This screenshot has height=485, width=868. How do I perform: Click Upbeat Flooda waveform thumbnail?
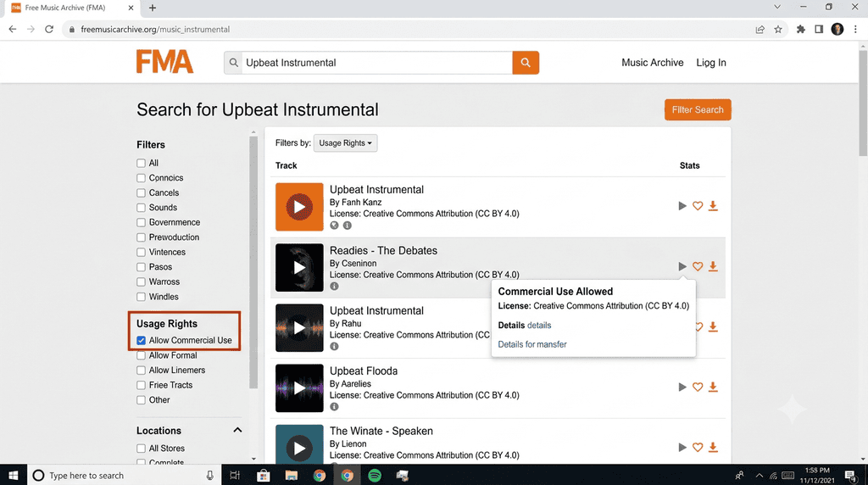click(299, 388)
